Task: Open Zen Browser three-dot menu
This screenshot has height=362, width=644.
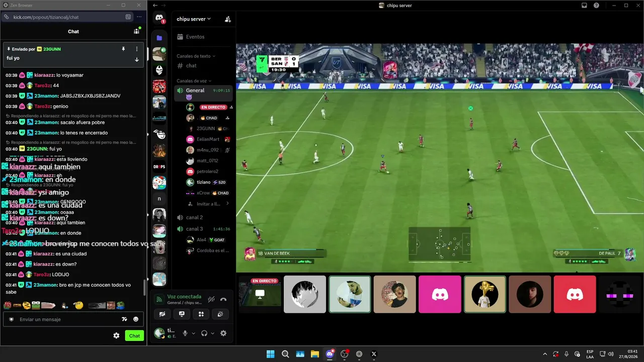Action: [x=139, y=17]
